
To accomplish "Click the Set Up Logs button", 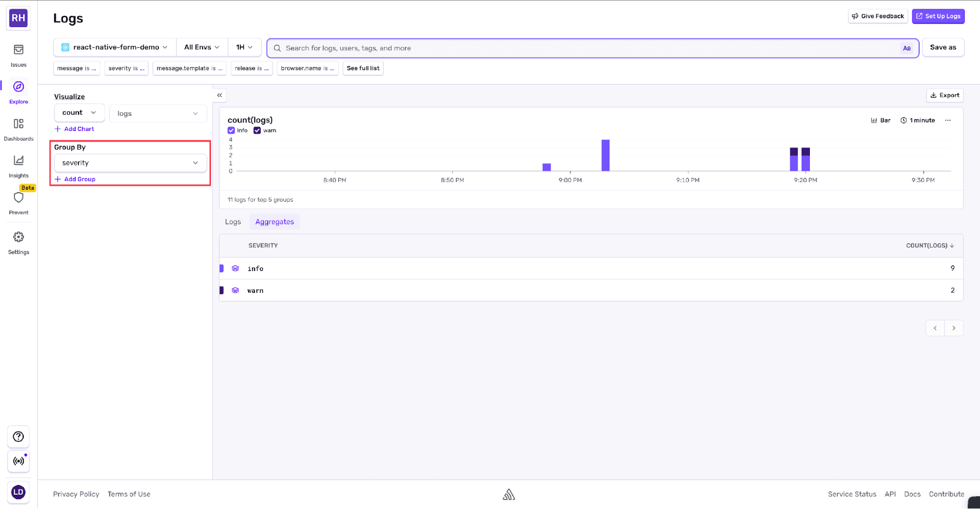I will 938,16.
